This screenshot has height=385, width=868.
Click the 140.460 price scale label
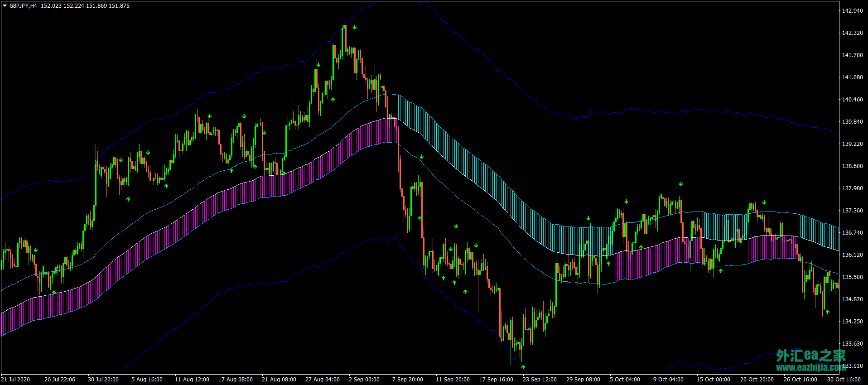852,99
